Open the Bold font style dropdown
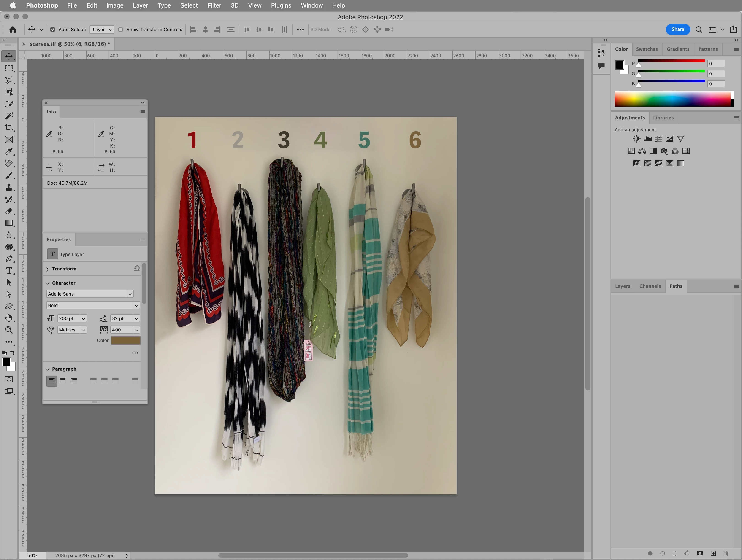742x560 pixels. (x=136, y=305)
